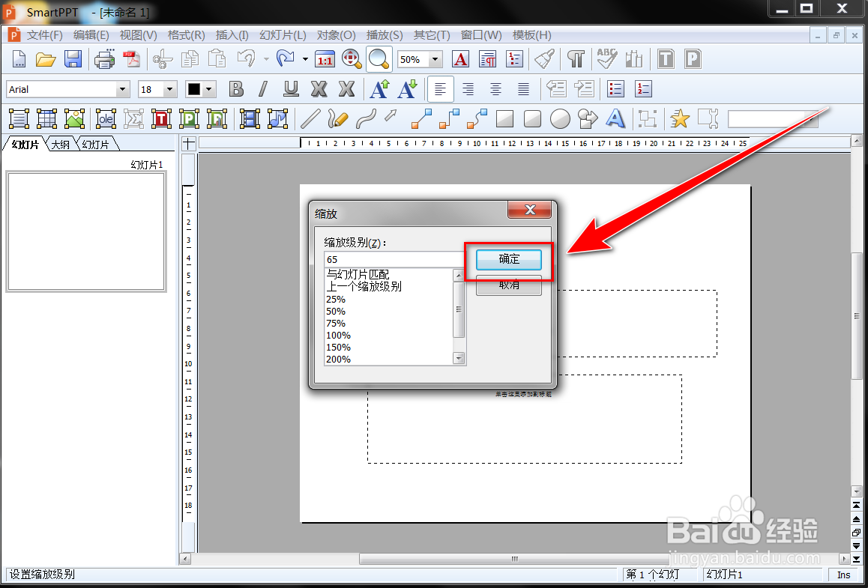This screenshot has height=588, width=868.
Task: Select the ellipse shape tool
Action: 560,118
